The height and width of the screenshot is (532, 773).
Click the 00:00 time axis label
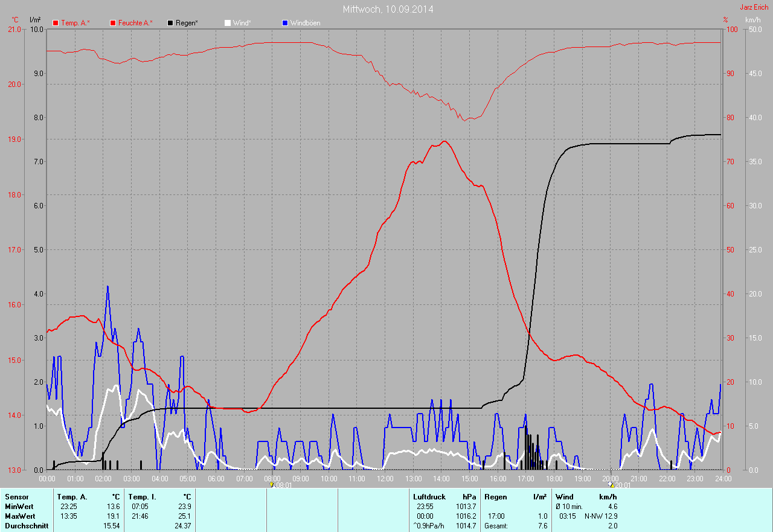[47, 478]
